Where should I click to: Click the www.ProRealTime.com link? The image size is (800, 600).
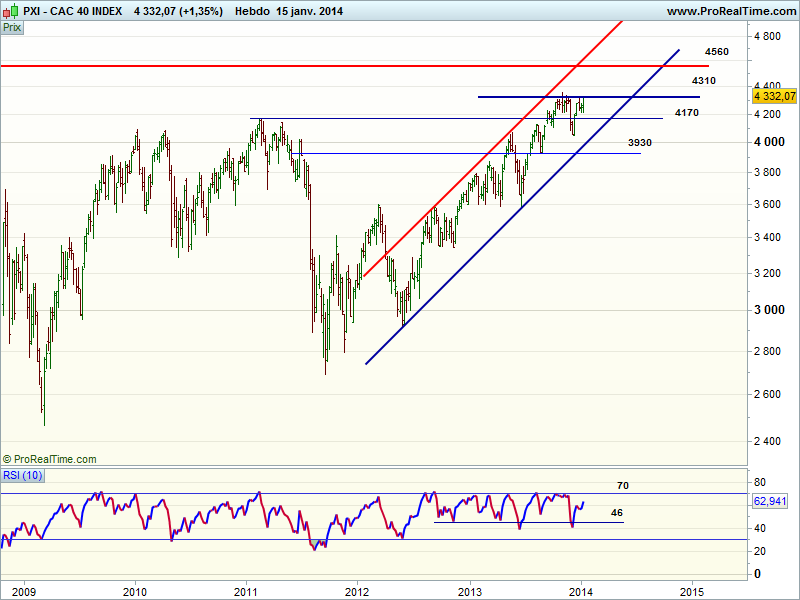tap(730, 11)
